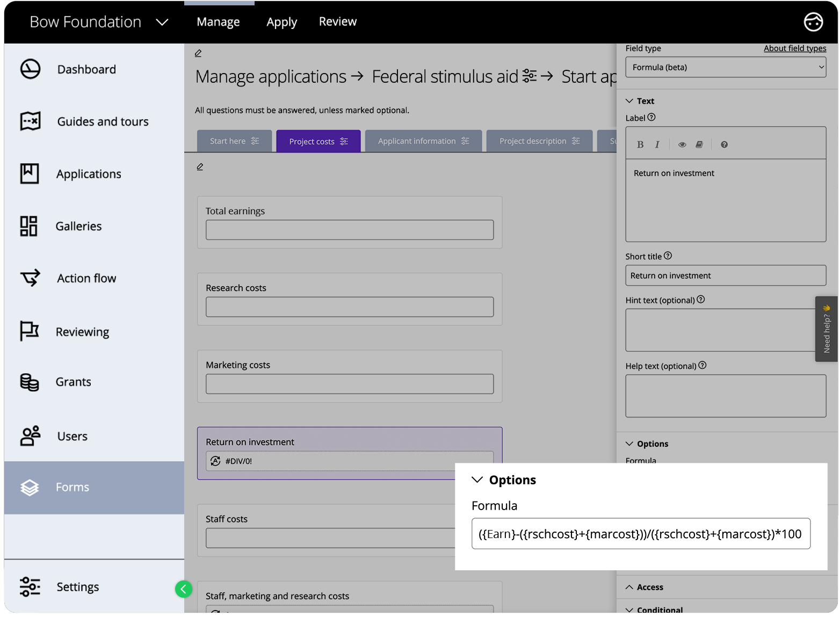Click the About field types link

pyautogui.click(x=795, y=48)
